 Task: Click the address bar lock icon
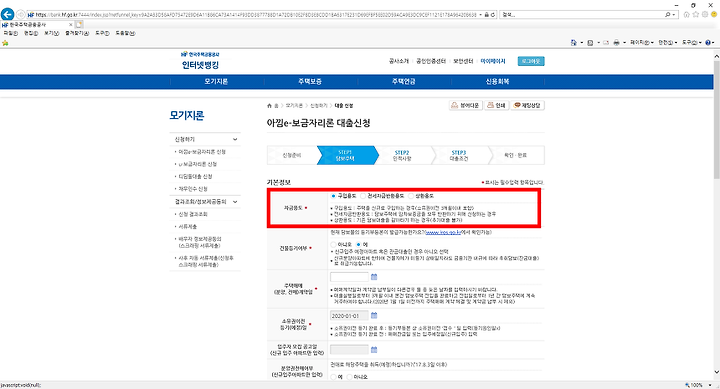(x=487, y=15)
